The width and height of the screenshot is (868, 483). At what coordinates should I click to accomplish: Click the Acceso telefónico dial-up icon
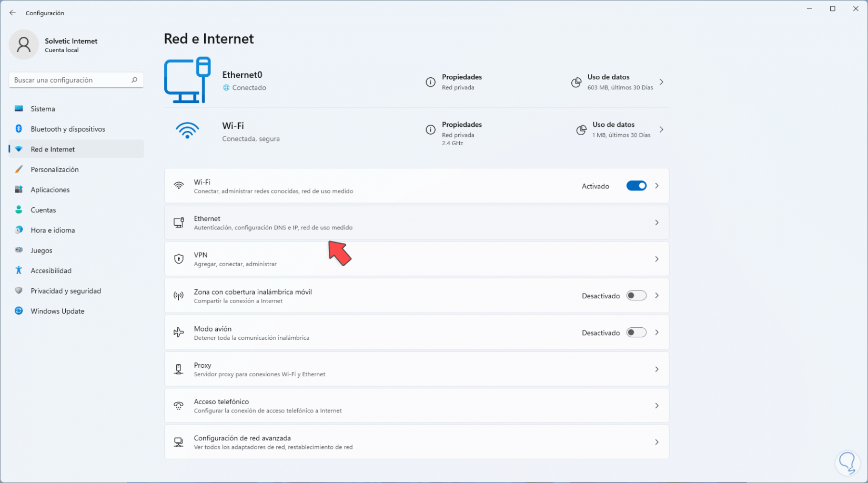(x=179, y=406)
